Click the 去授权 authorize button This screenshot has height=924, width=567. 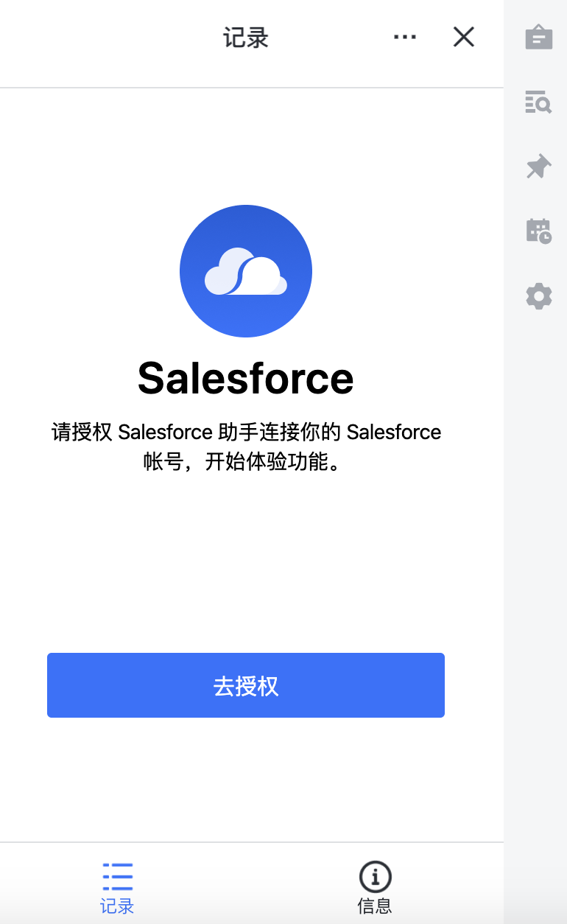coord(246,685)
